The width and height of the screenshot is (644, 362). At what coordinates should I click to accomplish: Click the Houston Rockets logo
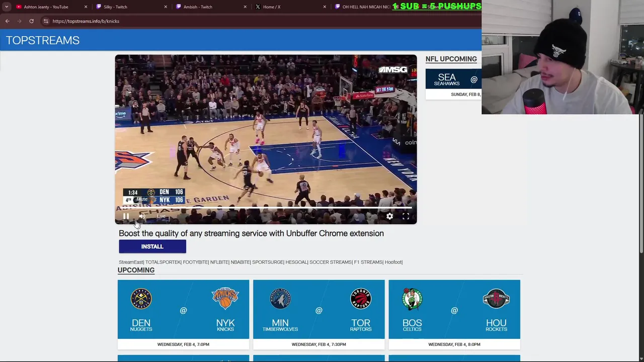pyautogui.click(x=496, y=299)
